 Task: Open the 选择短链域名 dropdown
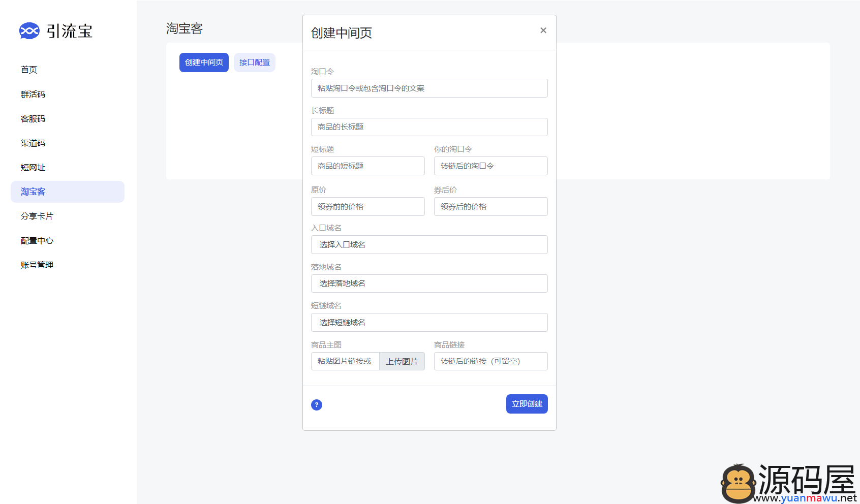click(429, 322)
